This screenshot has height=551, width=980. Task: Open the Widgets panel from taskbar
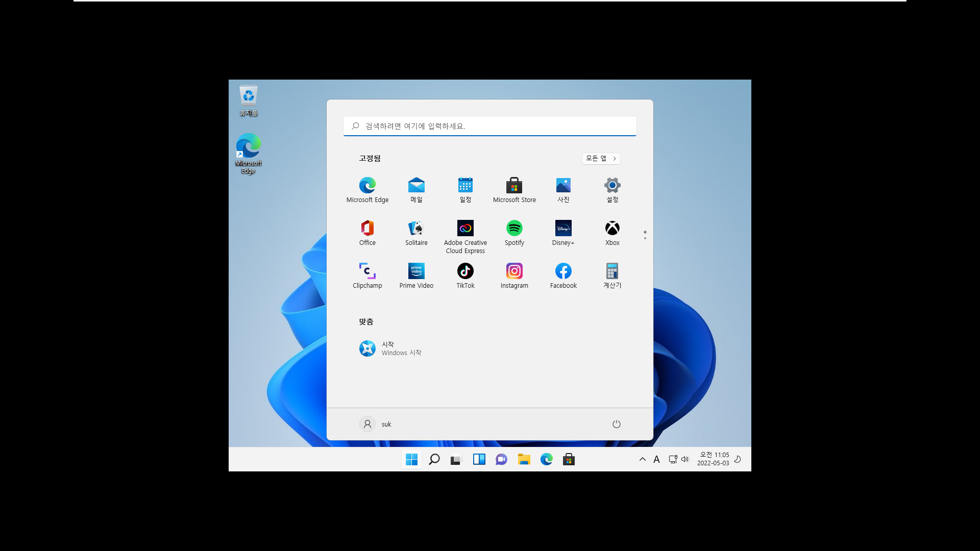pos(479,460)
